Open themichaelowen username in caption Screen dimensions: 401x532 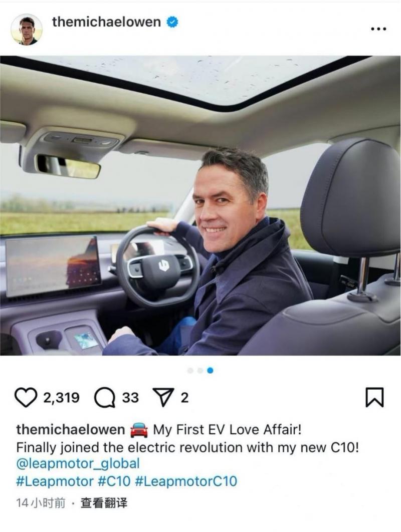[70, 429]
